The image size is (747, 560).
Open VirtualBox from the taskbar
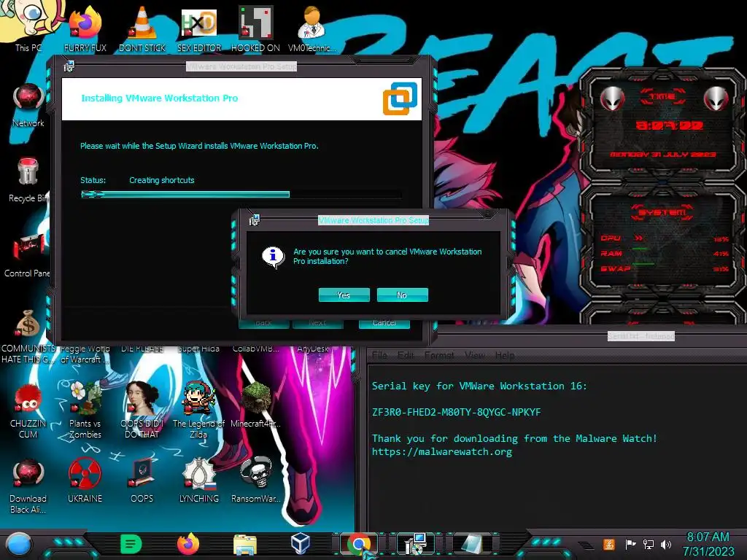coord(301,543)
